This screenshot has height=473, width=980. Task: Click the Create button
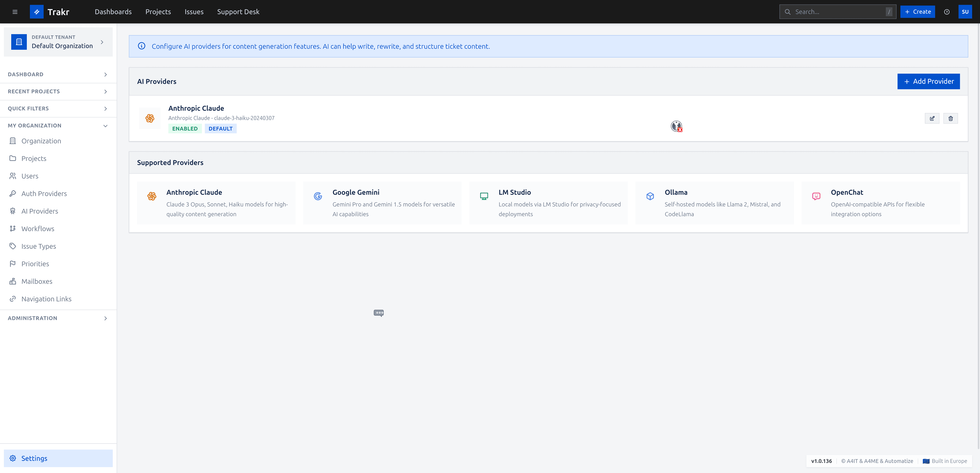(x=918, y=12)
